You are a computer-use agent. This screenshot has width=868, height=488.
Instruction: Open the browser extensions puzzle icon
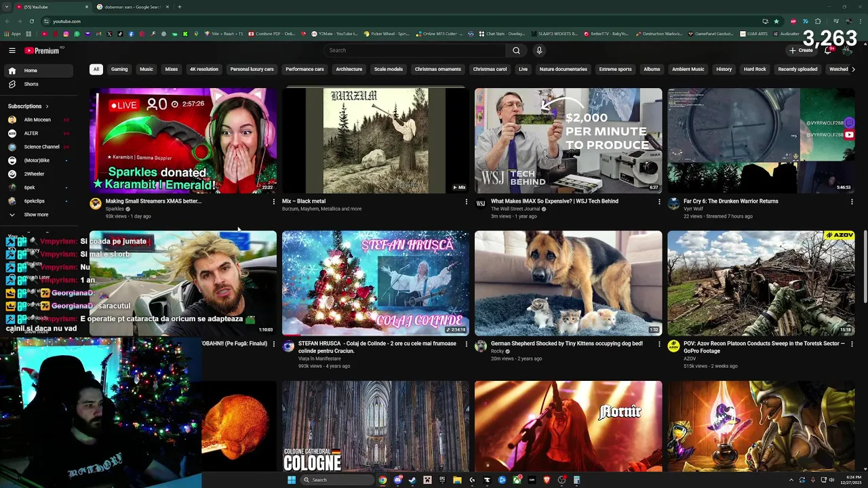tap(818, 21)
